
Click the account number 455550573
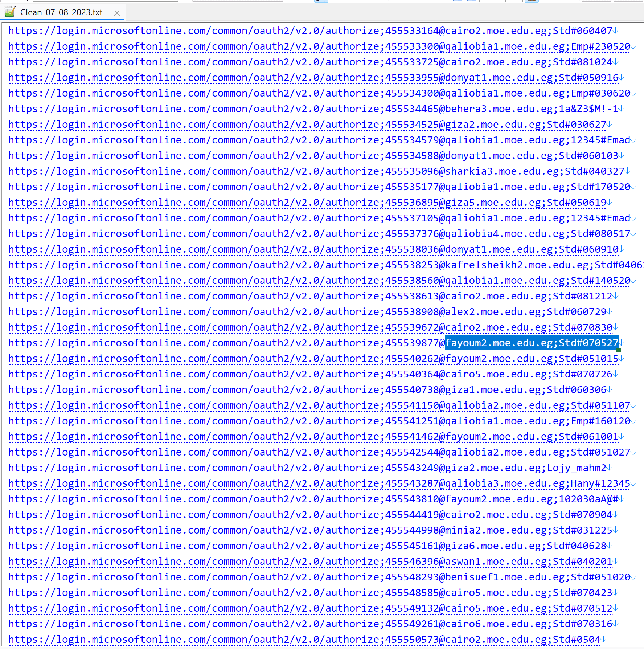(x=412, y=640)
